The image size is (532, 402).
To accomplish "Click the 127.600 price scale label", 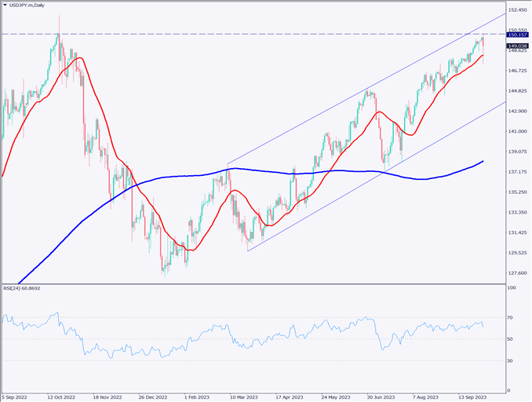I will [x=517, y=273].
